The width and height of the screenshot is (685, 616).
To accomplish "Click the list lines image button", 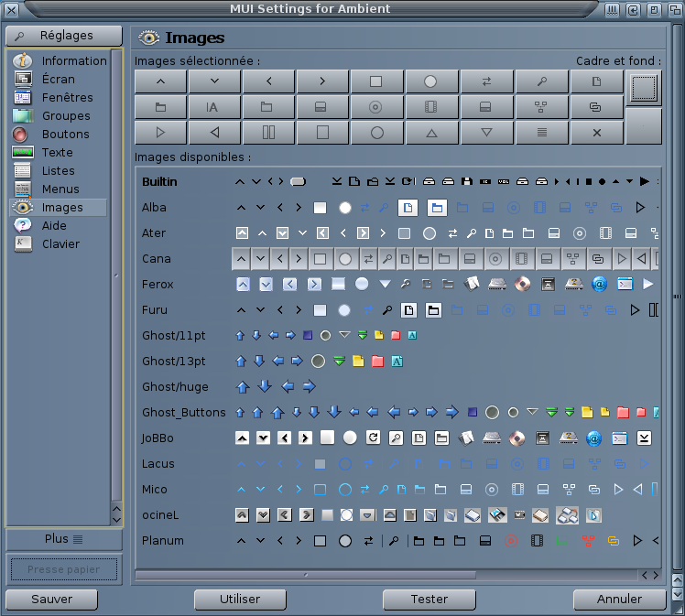I will 541,133.
